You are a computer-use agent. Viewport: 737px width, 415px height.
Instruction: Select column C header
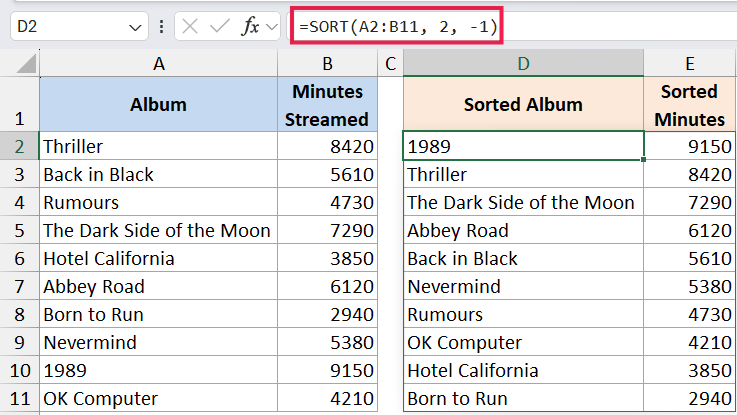(391, 63)
